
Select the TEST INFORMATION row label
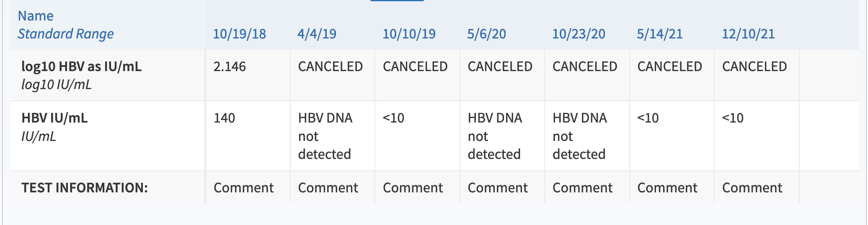(x=85, y=188)
